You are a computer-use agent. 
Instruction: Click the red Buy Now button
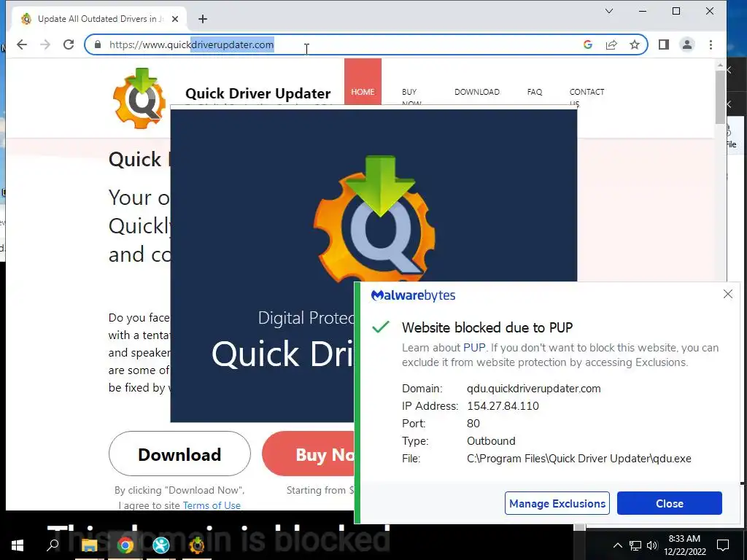pos(309,454)
